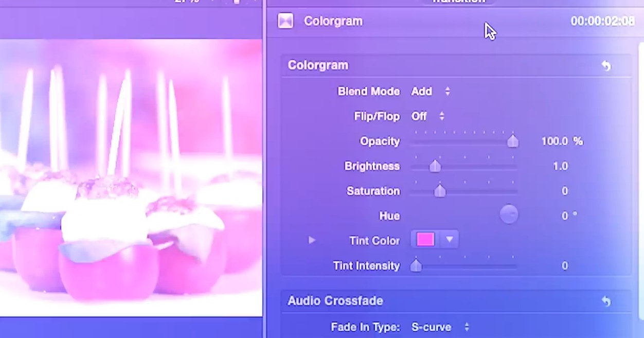This screenshot has height=338, width=644.
Task: Select the Transition tab at the top
Action: (458, 2)
